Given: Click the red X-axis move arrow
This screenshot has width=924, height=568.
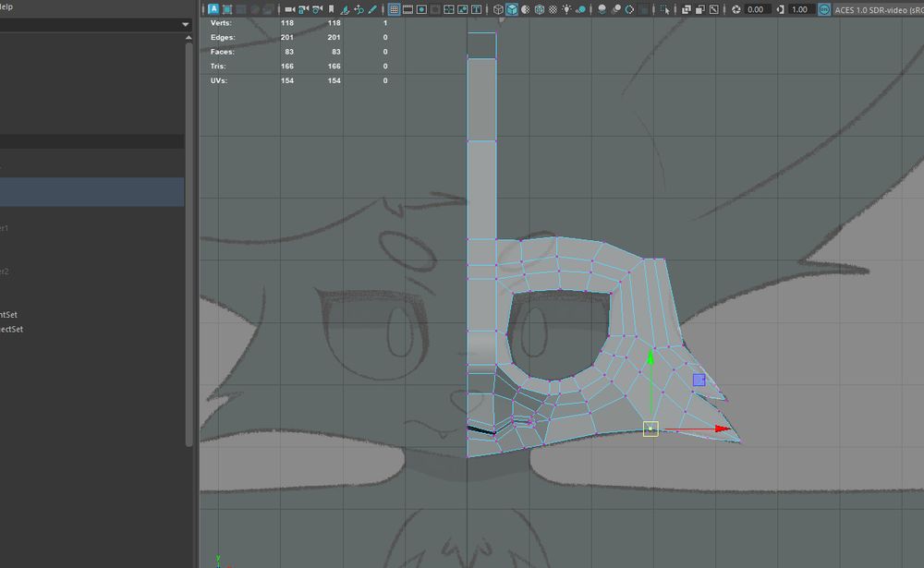Looking at the screenshot, I should (723, 429).
